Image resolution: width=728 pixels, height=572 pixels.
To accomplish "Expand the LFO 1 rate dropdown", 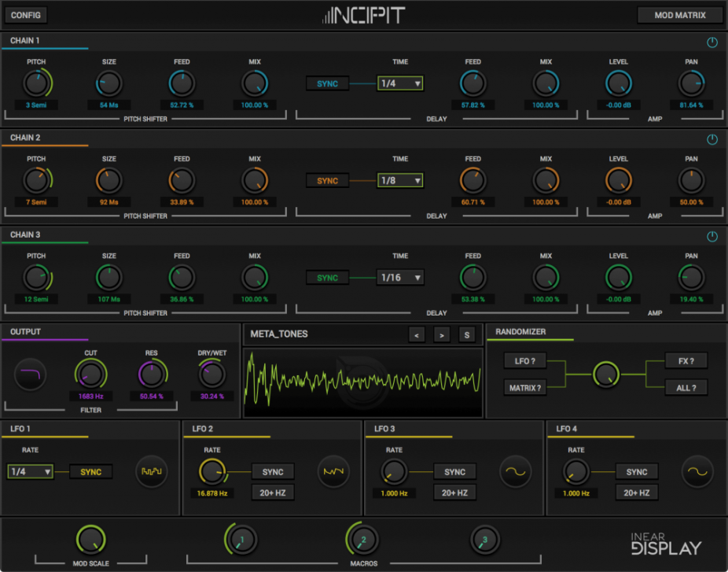I will tap(30, 472).
